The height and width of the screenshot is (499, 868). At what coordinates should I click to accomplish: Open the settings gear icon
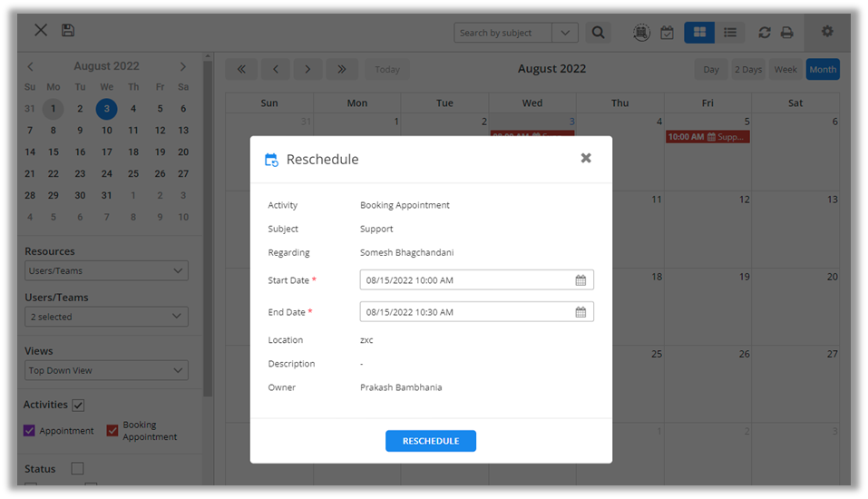pyautogui.click(x=826, y=32)
